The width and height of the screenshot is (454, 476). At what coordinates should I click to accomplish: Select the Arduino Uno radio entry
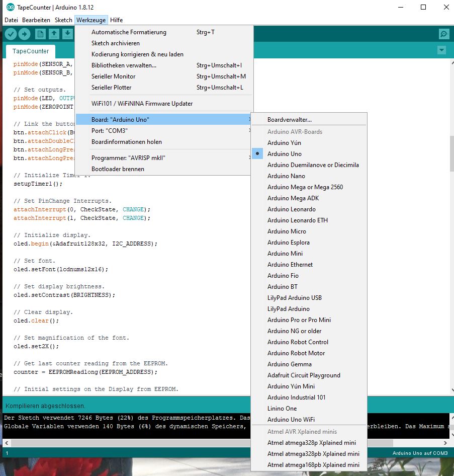point(309,154)
